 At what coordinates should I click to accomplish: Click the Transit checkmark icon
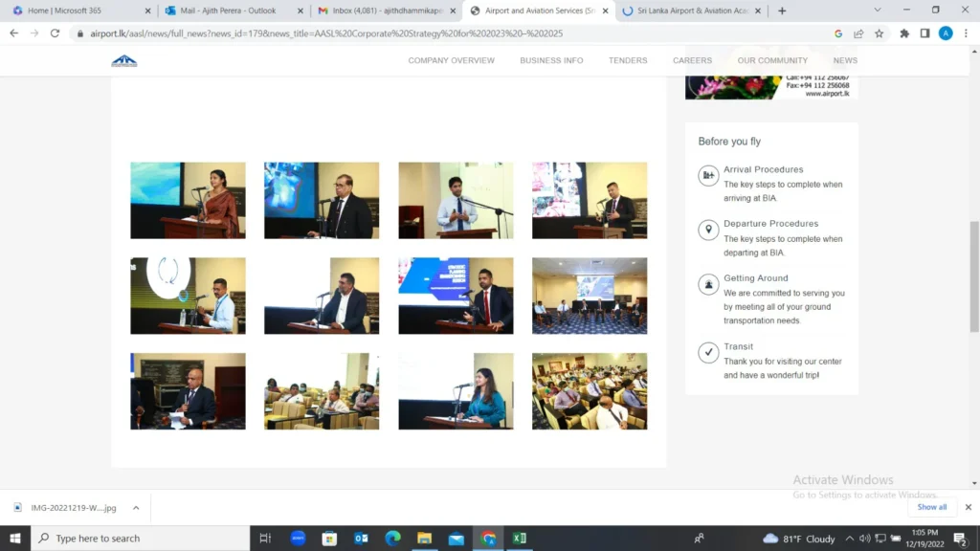(x=708, y=353)
